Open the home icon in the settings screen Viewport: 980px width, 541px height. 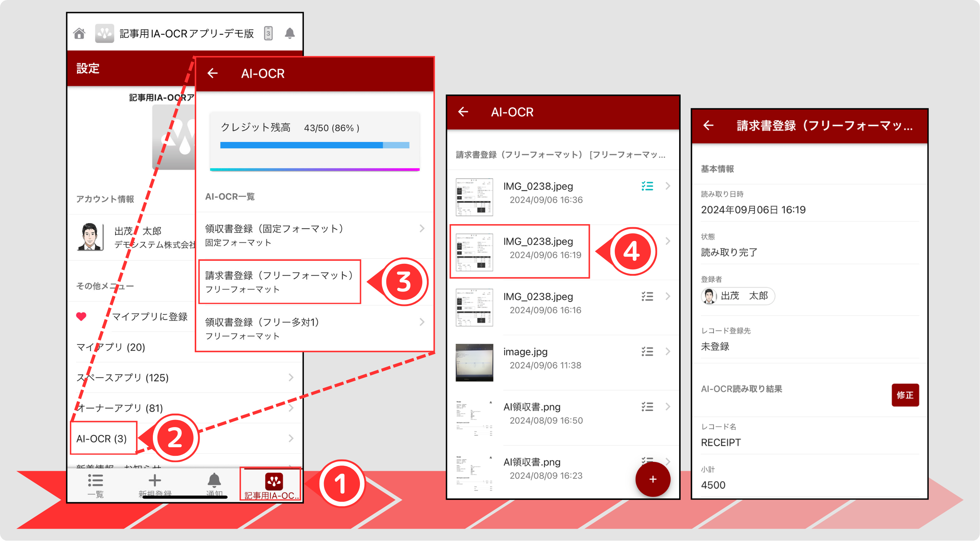(79, 34)
